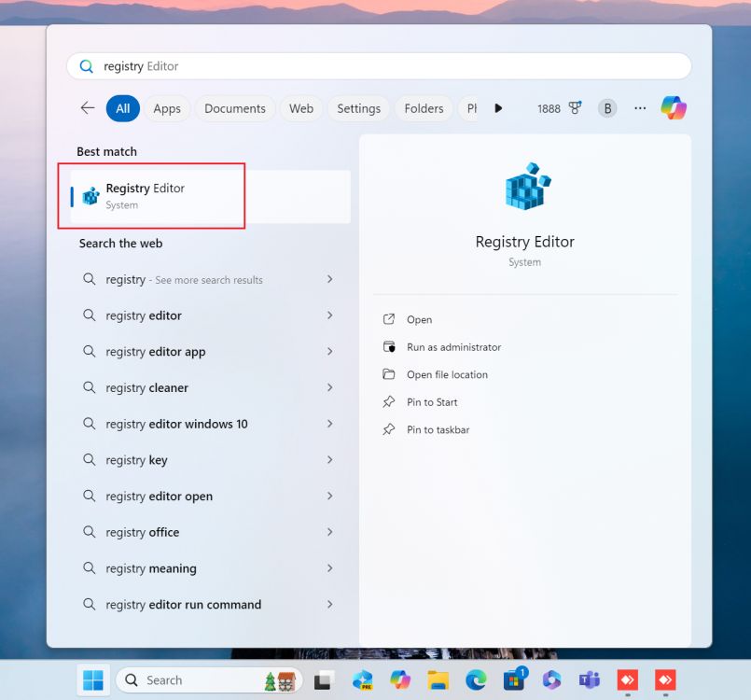Launch Microsoft Edge from the taskbar
The image size is (751, 700).
476,680
